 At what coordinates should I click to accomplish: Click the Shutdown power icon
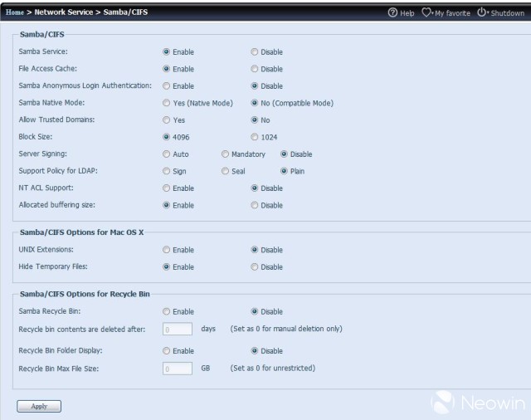click(481, 12)
